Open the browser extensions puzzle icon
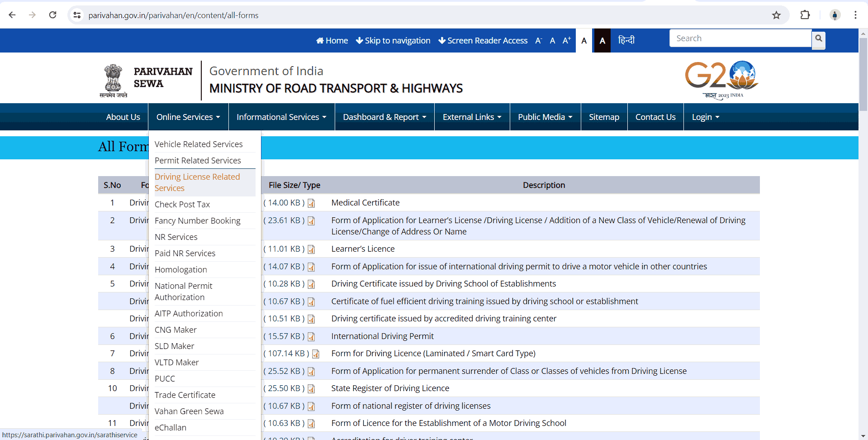Image resolution: width=868 pixels, height=440 pixels. point(805,15)
